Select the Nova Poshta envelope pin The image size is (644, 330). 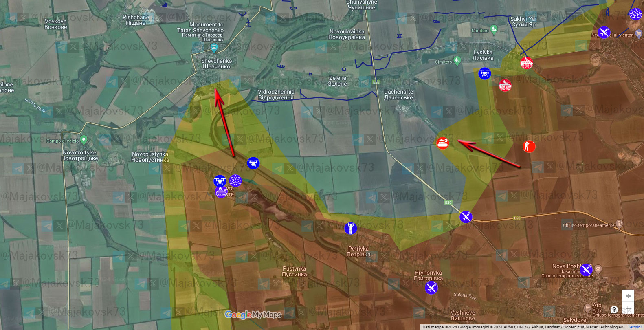(x=598, y=269)
